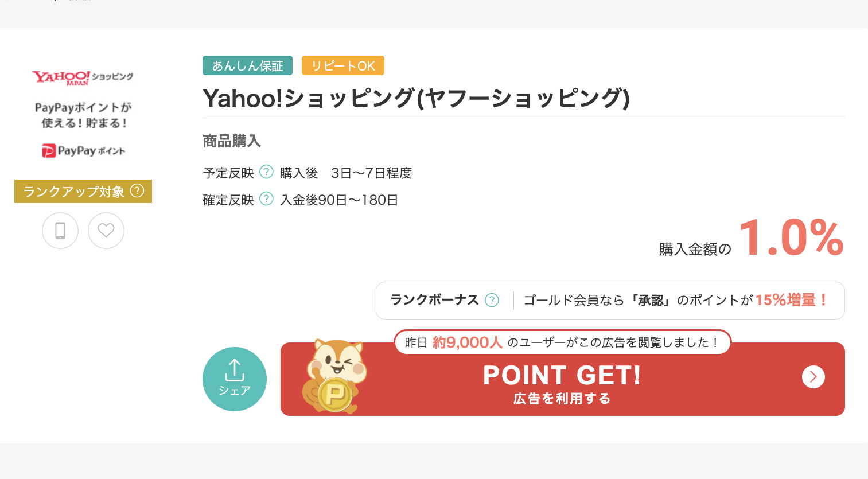Open the ランクボーナス help icon
This screenshot has width=868, height=479.
492,300
